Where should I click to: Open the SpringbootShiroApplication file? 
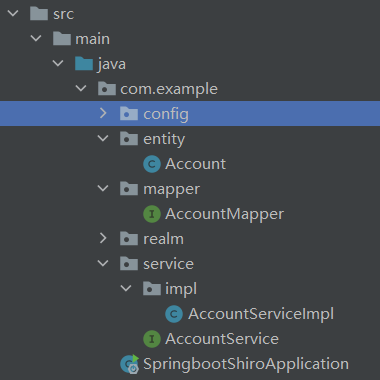click(246, 364)
